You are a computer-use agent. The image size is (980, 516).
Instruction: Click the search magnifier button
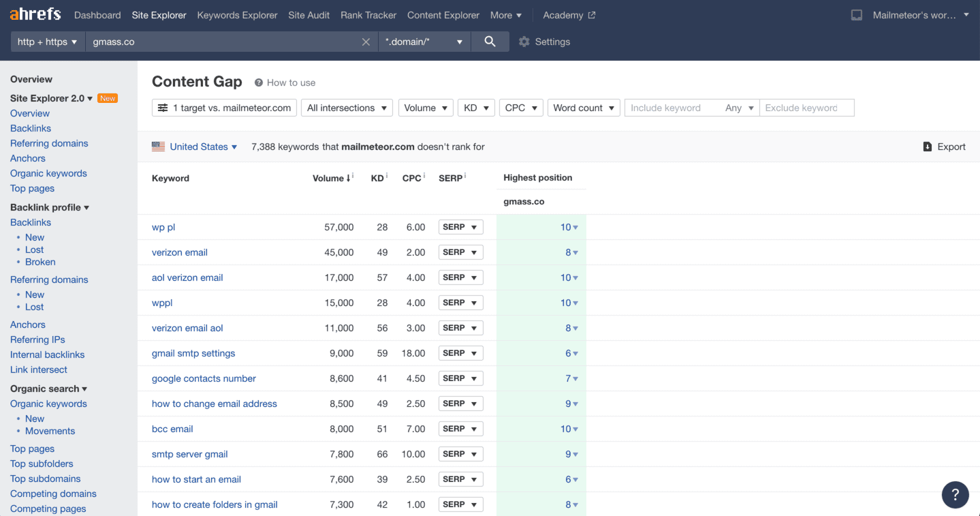(x=490, y=42)
